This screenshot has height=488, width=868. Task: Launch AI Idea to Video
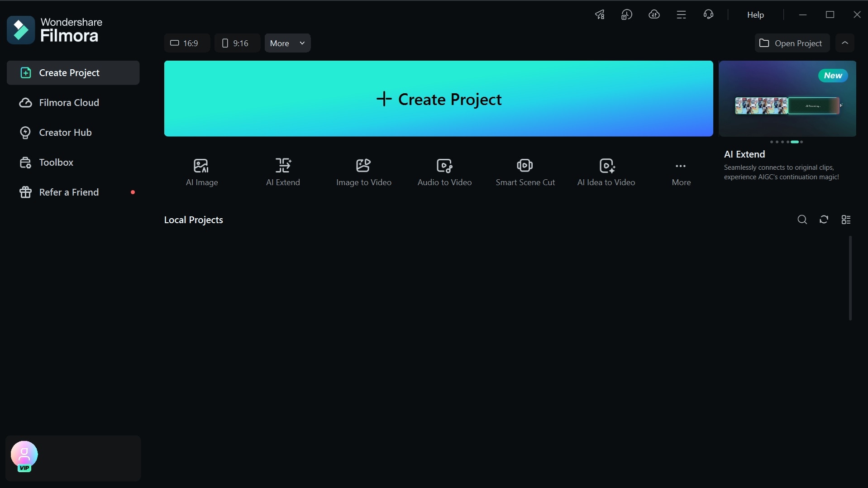pyautogui.click(x=606, y=172)
